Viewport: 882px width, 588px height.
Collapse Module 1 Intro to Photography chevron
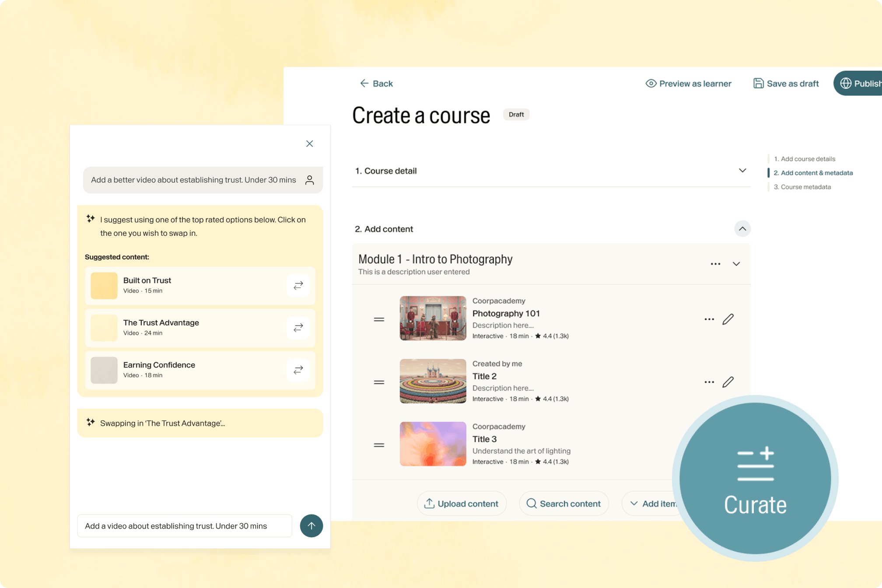736,264
